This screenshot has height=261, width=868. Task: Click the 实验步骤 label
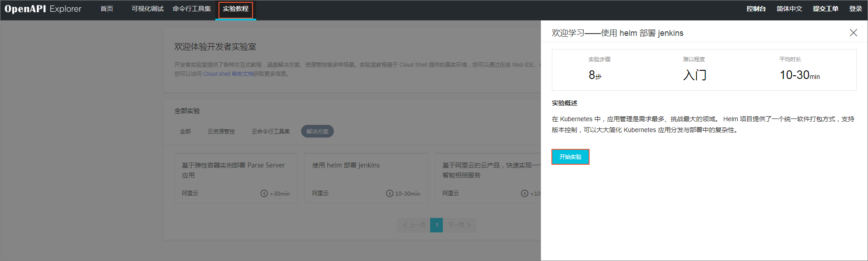(600, 59)
